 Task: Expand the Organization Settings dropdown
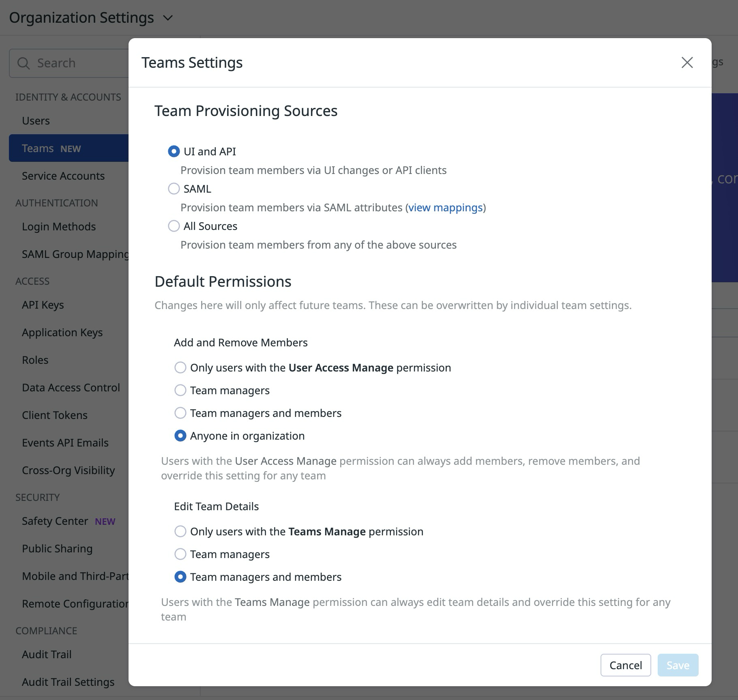click(167, 18)
